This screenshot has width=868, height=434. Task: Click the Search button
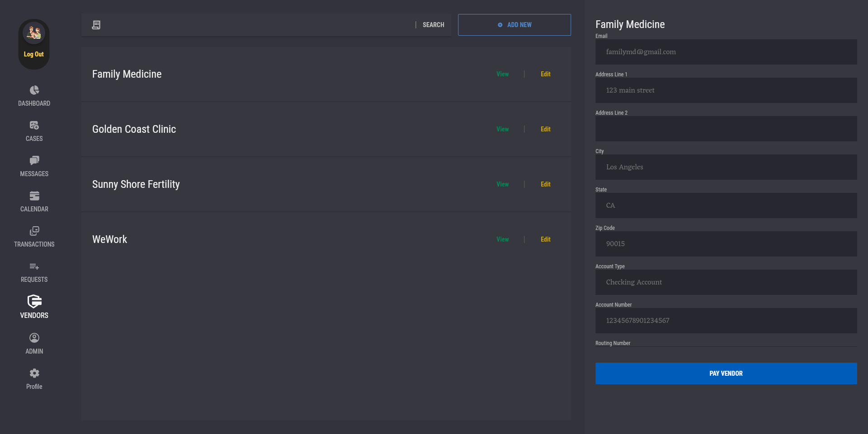[x=433, y=25]
